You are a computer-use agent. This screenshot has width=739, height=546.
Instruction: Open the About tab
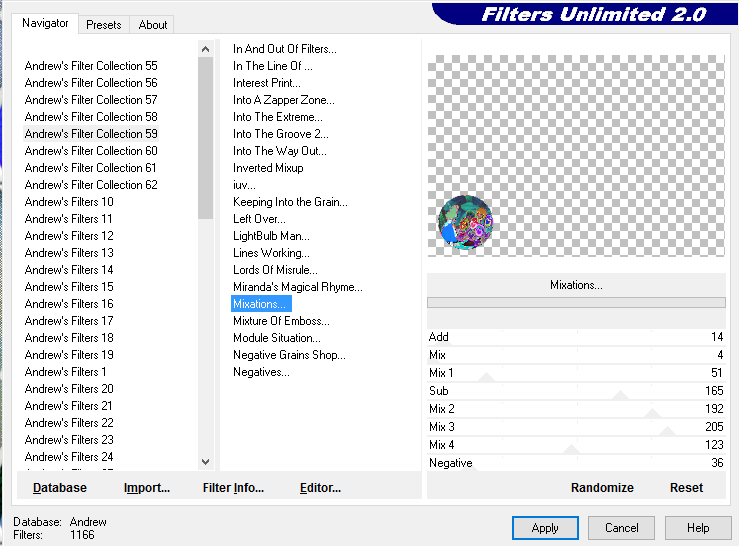click(x=153, y=25)
